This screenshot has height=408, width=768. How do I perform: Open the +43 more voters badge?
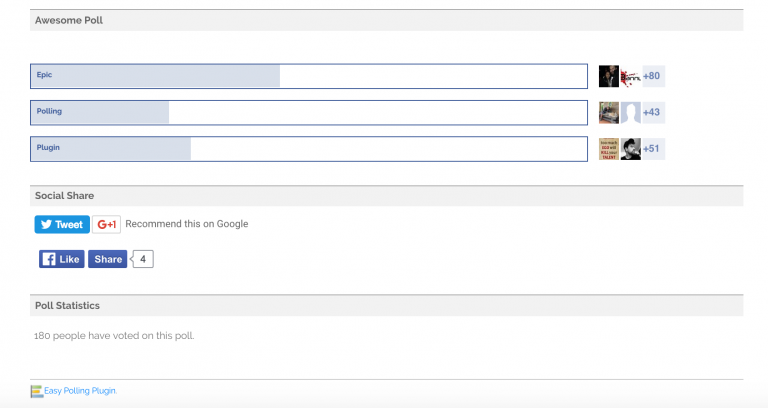click(x=653, y=113)
